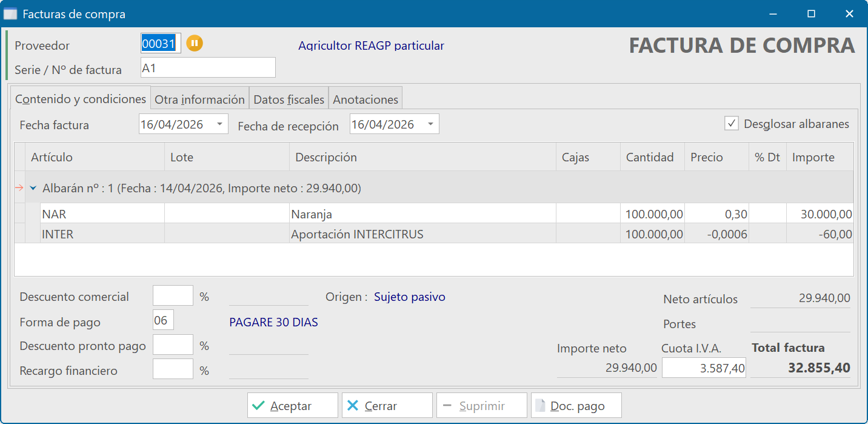Toggle the Desglosar albaranes checkbox
Image resolution: width=868 pixels, height=424 pixels.
point(732,124)
